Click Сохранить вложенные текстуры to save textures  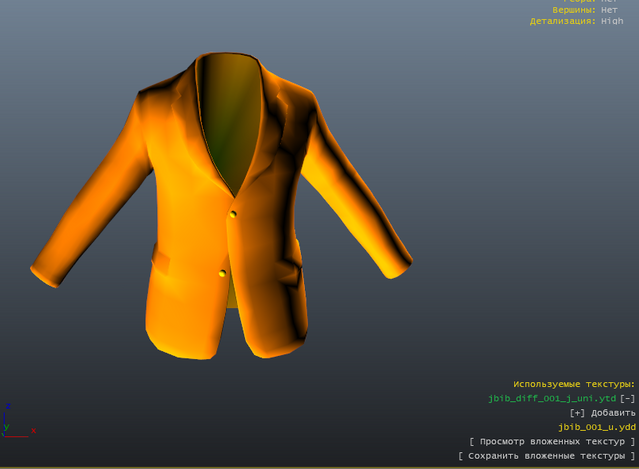coord(546,455)
